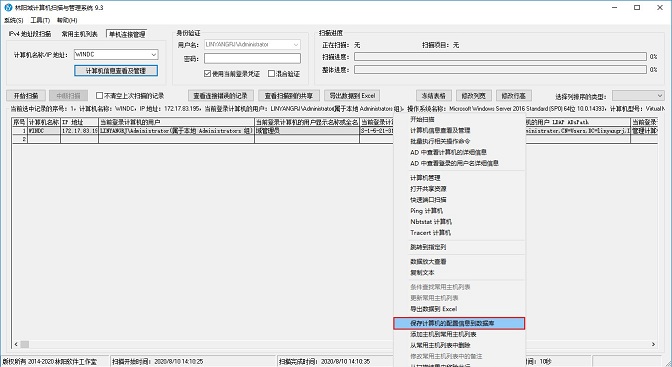Enable the 混合验证 checkbox
The image size is (672, 367).
click(271, 74)
